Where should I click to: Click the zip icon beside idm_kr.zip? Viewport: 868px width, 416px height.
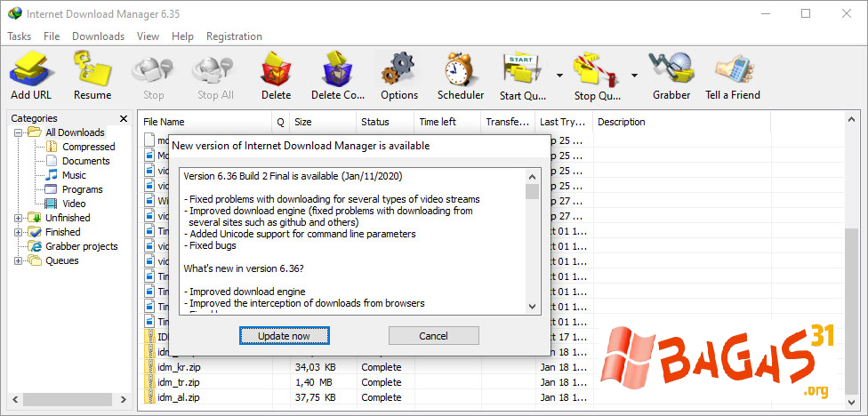pyautogui.click(x=149, y=367)
